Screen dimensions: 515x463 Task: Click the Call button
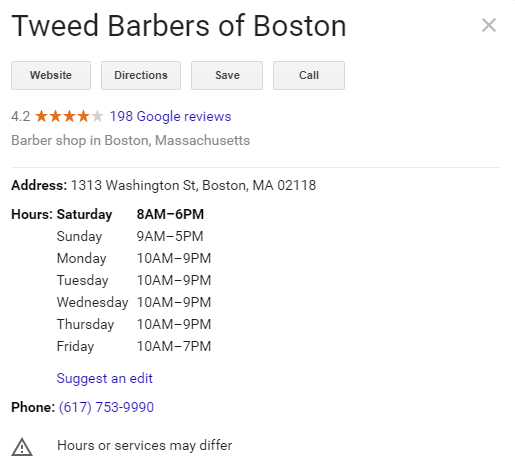point(309,75)
